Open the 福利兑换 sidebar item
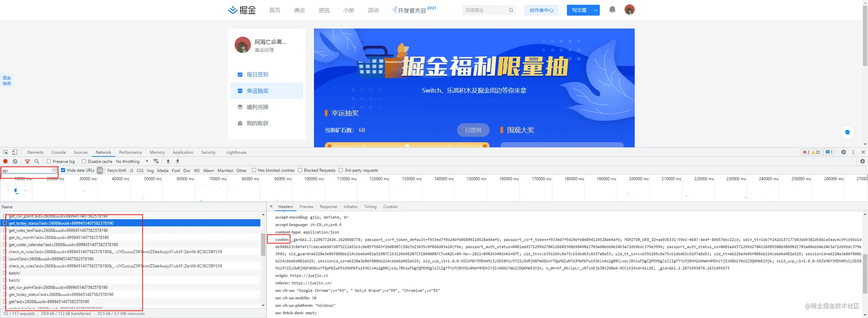The height and width of the screenshot is (318, 868). pos(267,107)
